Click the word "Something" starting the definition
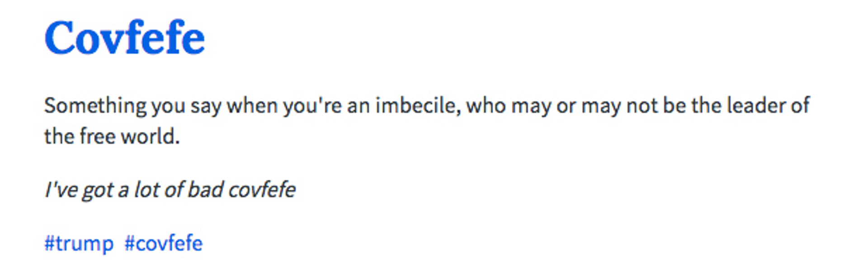 (x=95, y=106)
